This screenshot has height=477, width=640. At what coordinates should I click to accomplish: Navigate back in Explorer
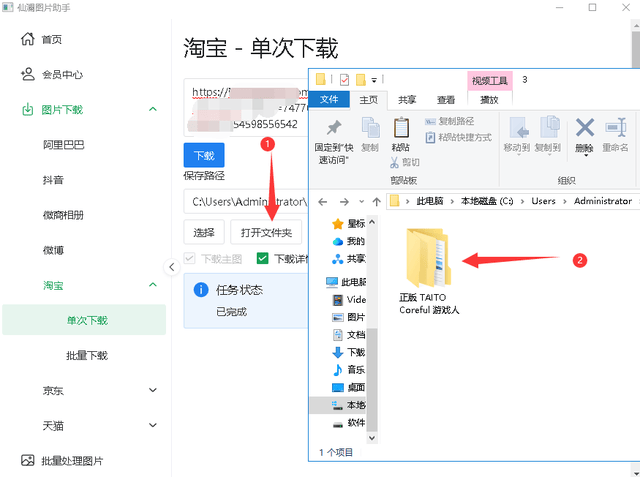[x=323, y=202]
